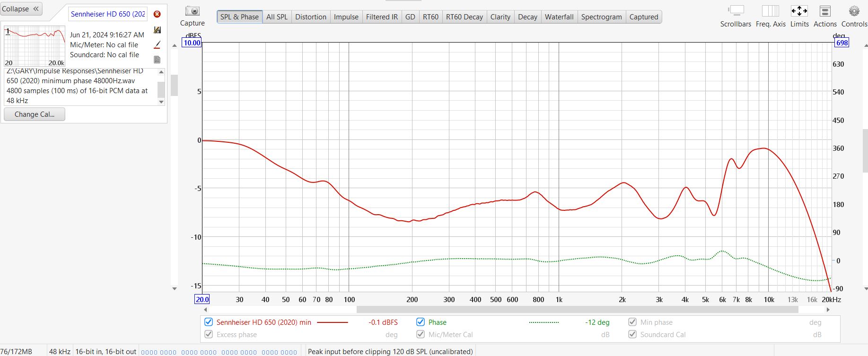
Task: Open the Distortion tab
Action: [x=311, y=17]
